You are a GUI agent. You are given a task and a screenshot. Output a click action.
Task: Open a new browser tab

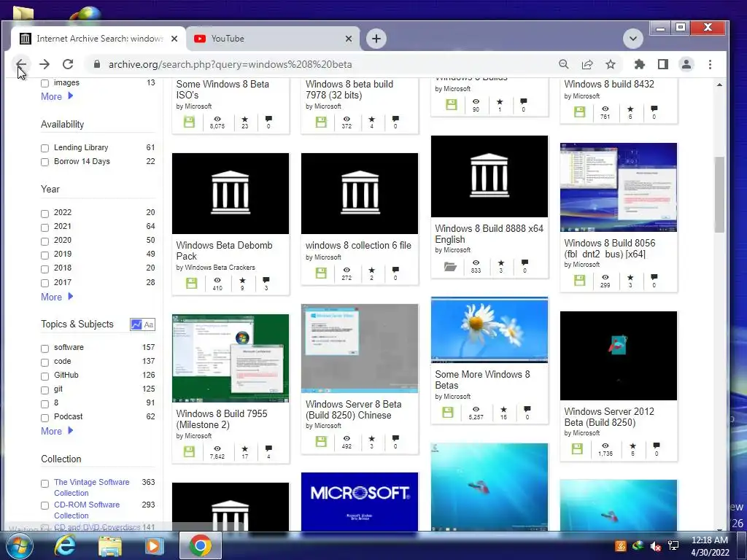click(x=376, y=39)
